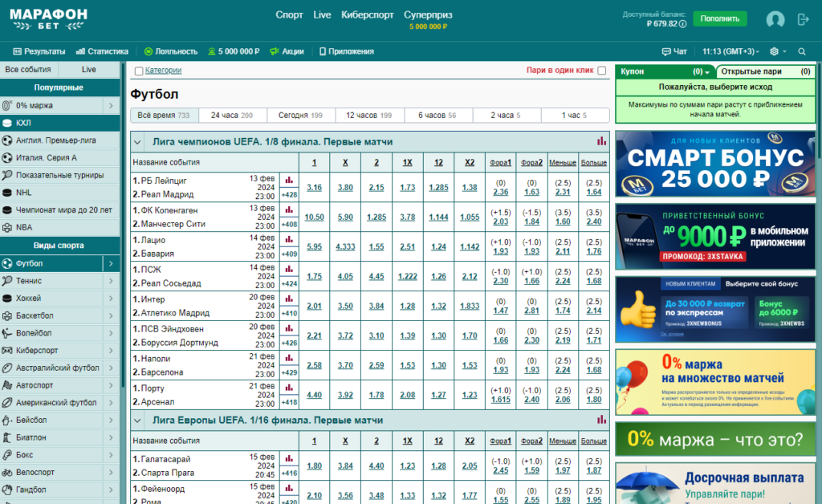Open the Чат link
This screenshot has height=504, width=822.
(674, 51)
